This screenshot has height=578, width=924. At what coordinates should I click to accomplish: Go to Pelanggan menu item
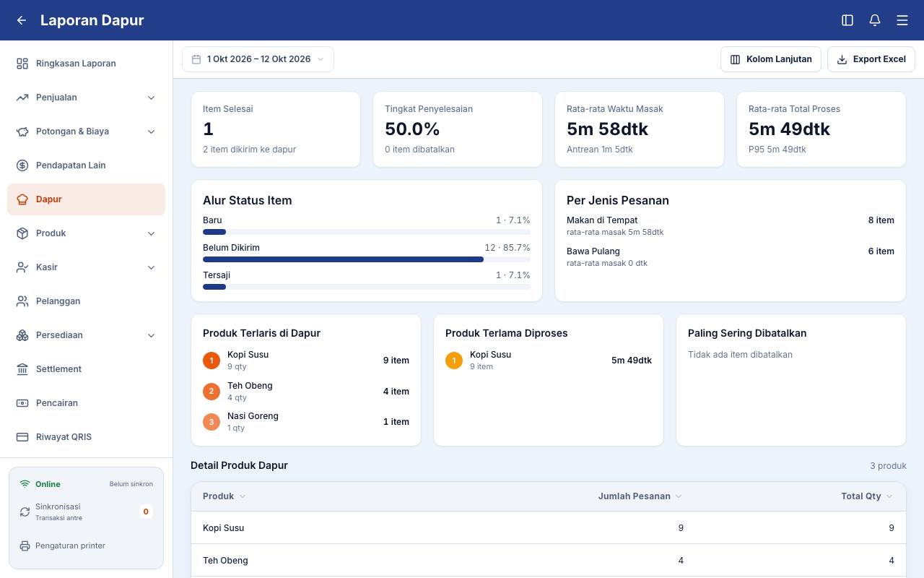(x=87, y=301)
